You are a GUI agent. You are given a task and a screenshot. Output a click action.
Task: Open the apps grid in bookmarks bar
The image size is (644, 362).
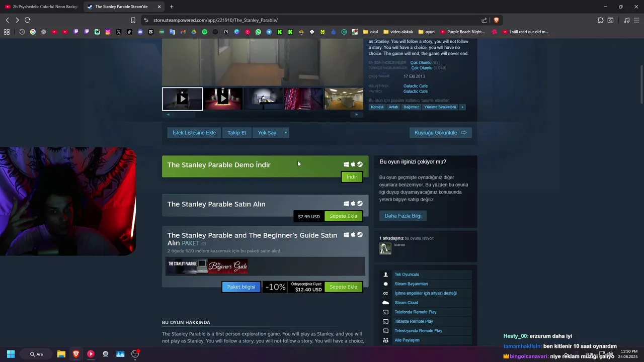tap(7, 32)
